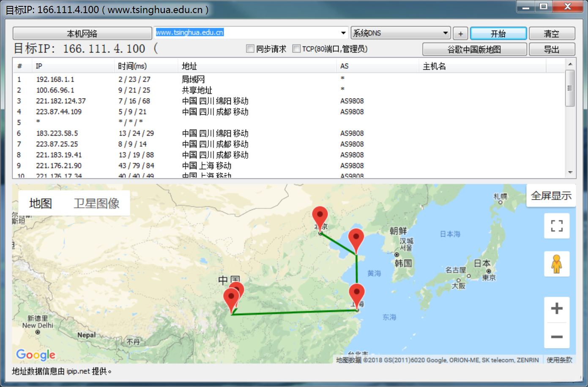
Task: Click the 主机名 column header
Action: click(482, 66)
